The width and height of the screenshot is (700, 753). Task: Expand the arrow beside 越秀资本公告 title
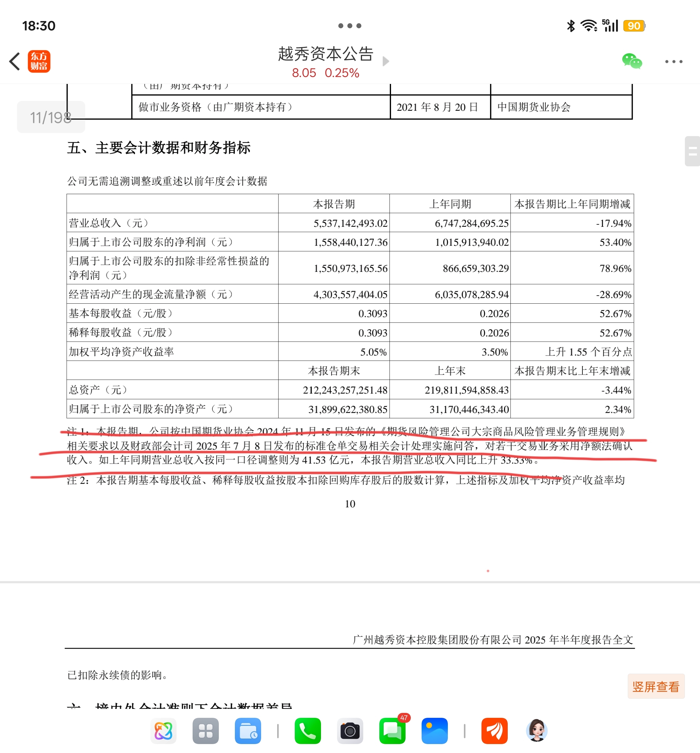pos(385,61)
